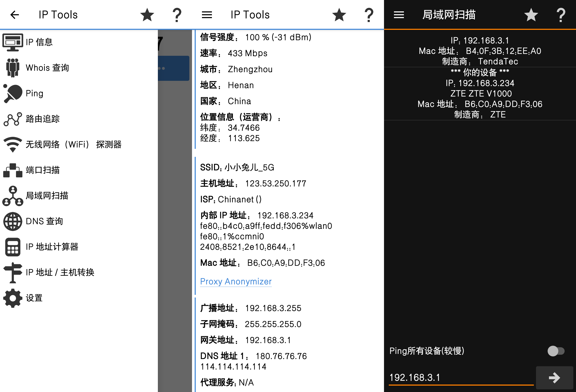Screen dimensions: 576x392
Task: Open hamburger menu in 局域网扫描 panel
Action: (x=399, y=15)
